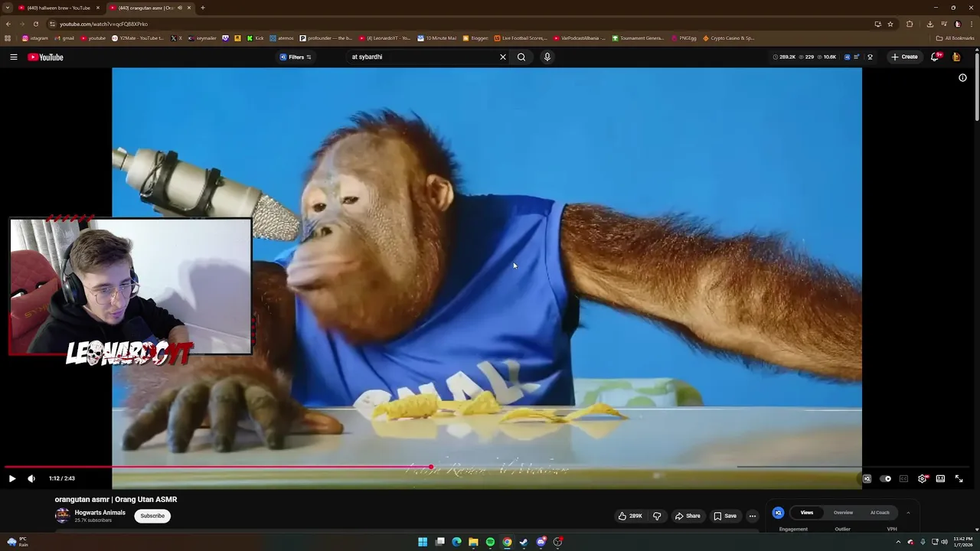Open the keymailer bookmark
Screen dimensions: 980x551
(203, 37)
